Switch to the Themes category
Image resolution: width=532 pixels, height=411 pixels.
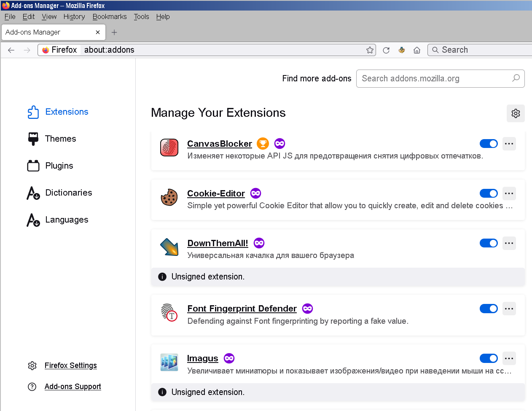point(52,139)
